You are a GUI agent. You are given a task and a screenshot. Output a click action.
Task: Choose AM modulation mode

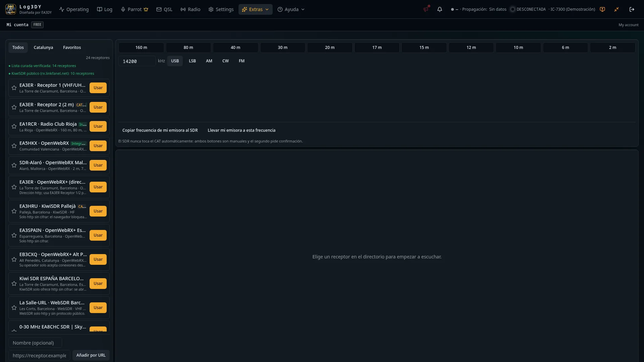tap(209, 61)
